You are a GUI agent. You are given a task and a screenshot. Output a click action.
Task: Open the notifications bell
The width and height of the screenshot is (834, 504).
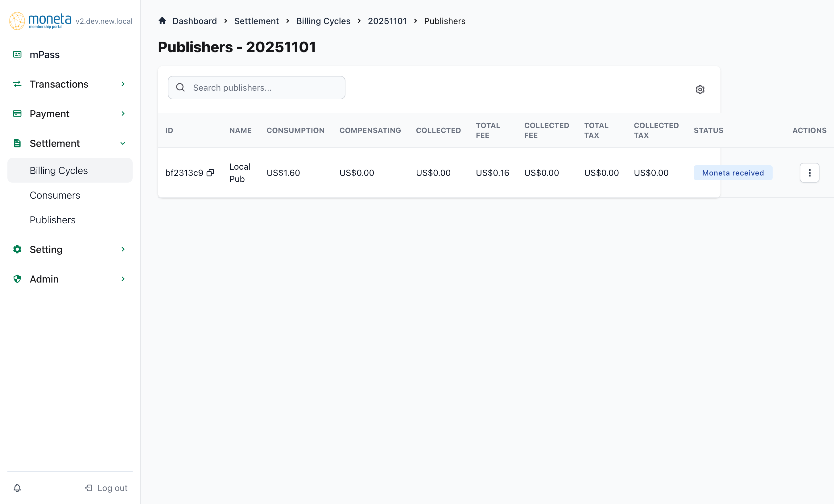[x=17, y=488]
